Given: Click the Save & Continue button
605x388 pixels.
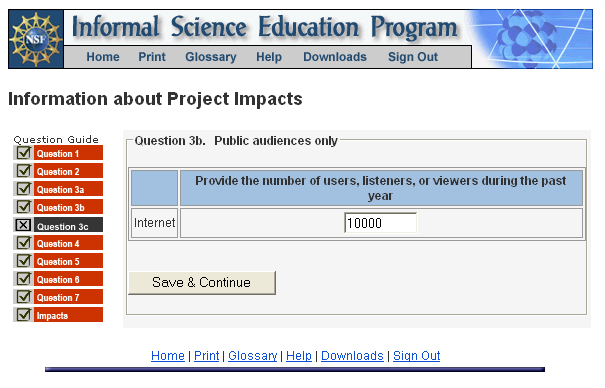Looking at the screenshot, I should point(202,283).
